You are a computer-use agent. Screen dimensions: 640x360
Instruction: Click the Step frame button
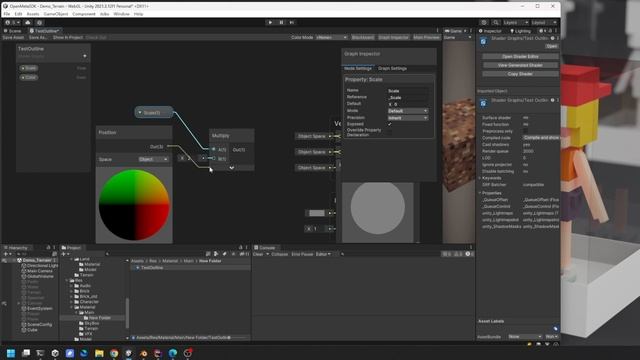click(x=292, y=22)
